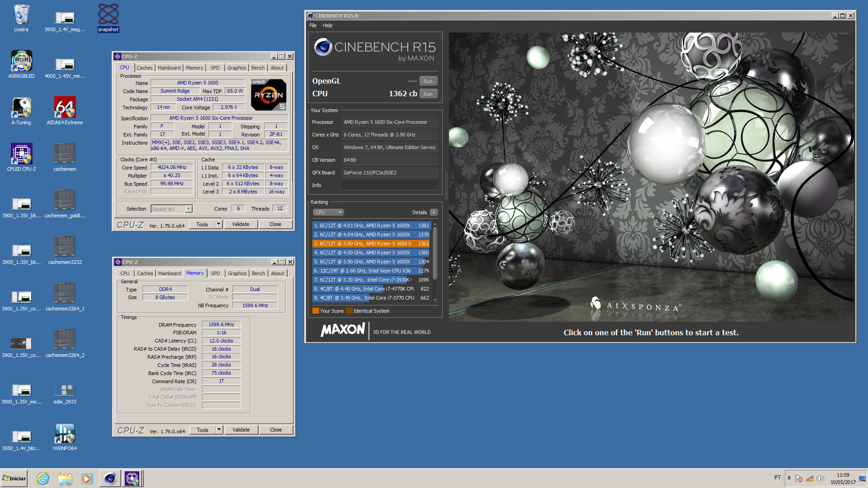This screenshot has width=868, height=488.
Task: Open the SPD tab in upper CPU-Z
Action: [215, 68]
